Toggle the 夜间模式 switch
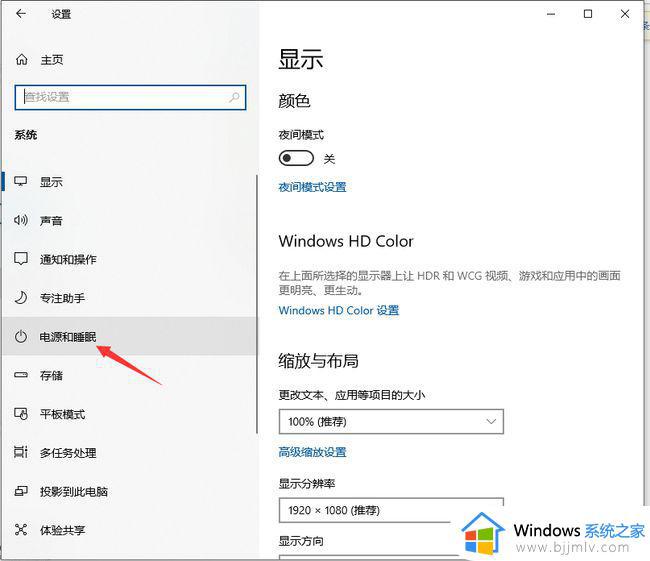Image resolution: width=650 pixels, height=561 pixels. (x=296, y=158)
